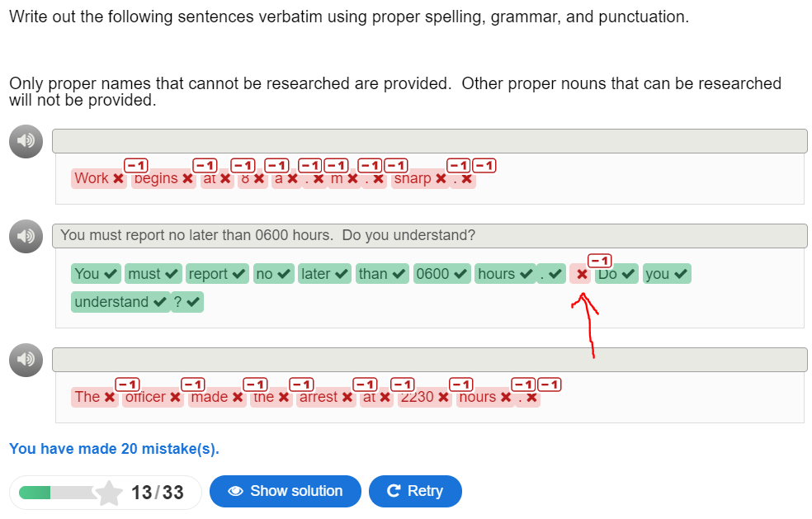Viewport: 812px width, 519px height.
Task: Click the red X after 'sharp'
Action: (441, 179)
